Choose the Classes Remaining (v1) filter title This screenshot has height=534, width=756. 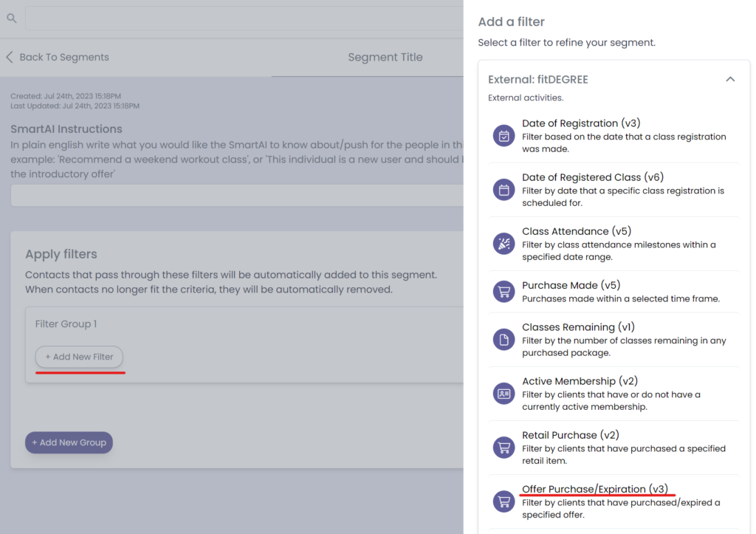(x=578, y=327)
